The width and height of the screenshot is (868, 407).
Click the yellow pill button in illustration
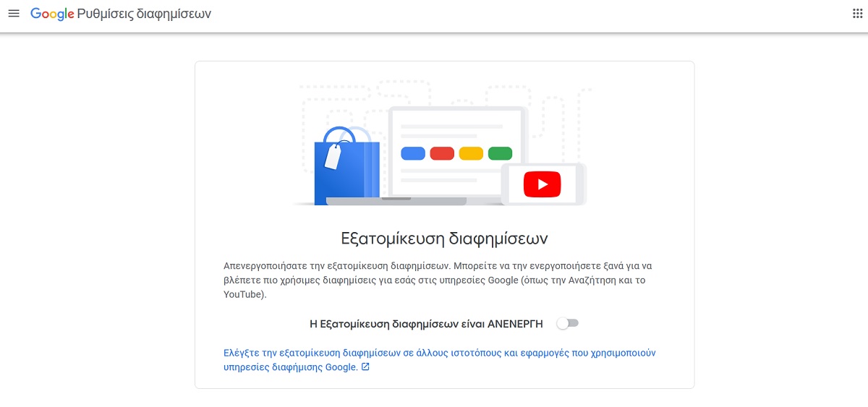coord(471,153)
